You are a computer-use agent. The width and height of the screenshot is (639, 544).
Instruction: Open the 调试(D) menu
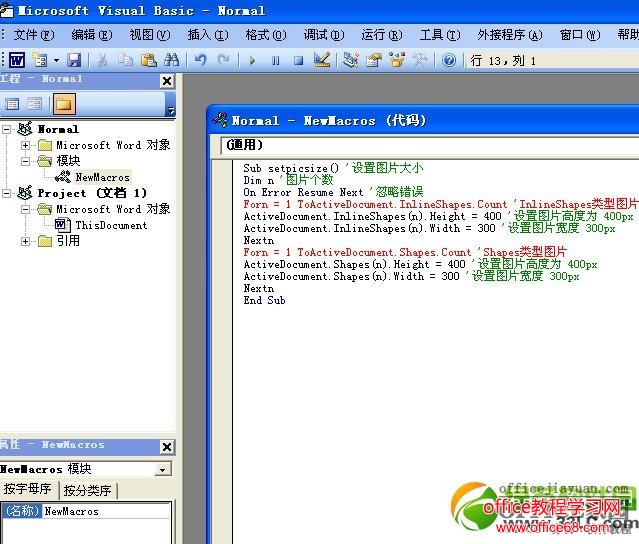point(324,35)
